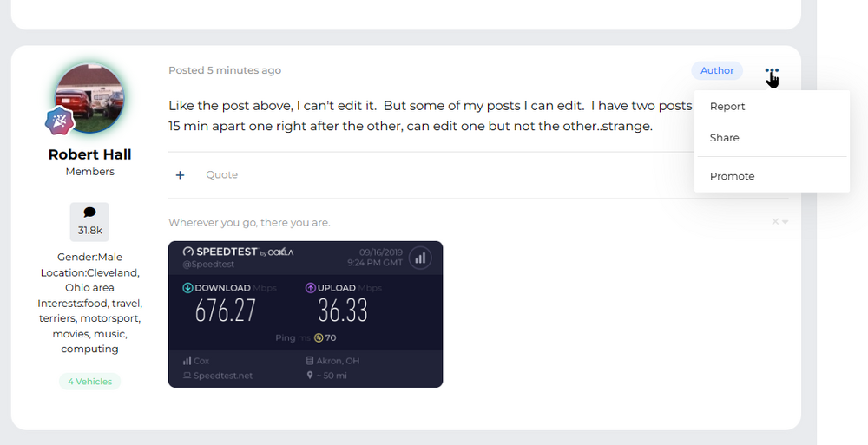Click the download arrow icon in Speedtest image
Viewport: 868px width, 445px height.
pyautogui.click(x=187, y=288)
